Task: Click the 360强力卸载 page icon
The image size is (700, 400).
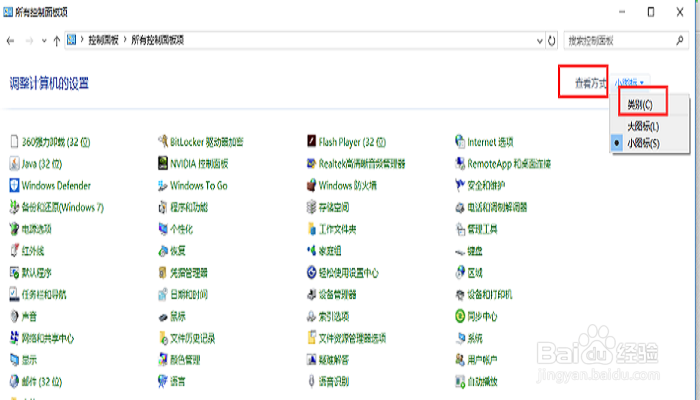Action: (14, 142)
